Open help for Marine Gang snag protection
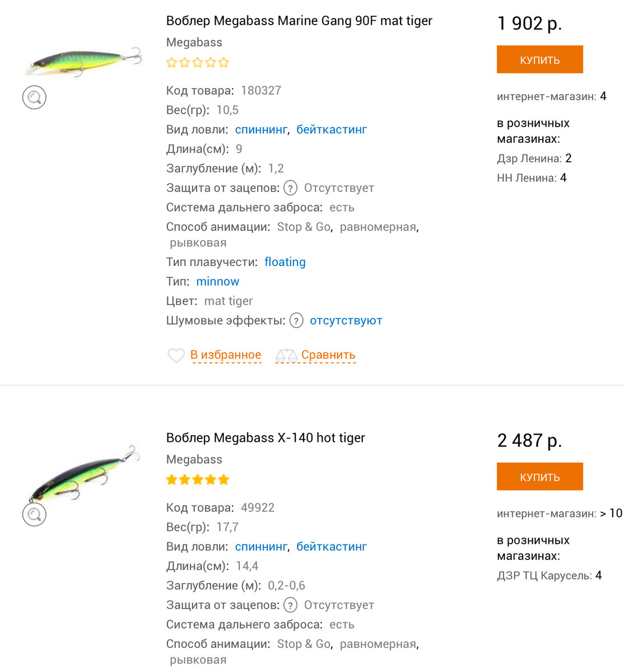624x672 pixels. pyautogui.click(x=290, y=188)
